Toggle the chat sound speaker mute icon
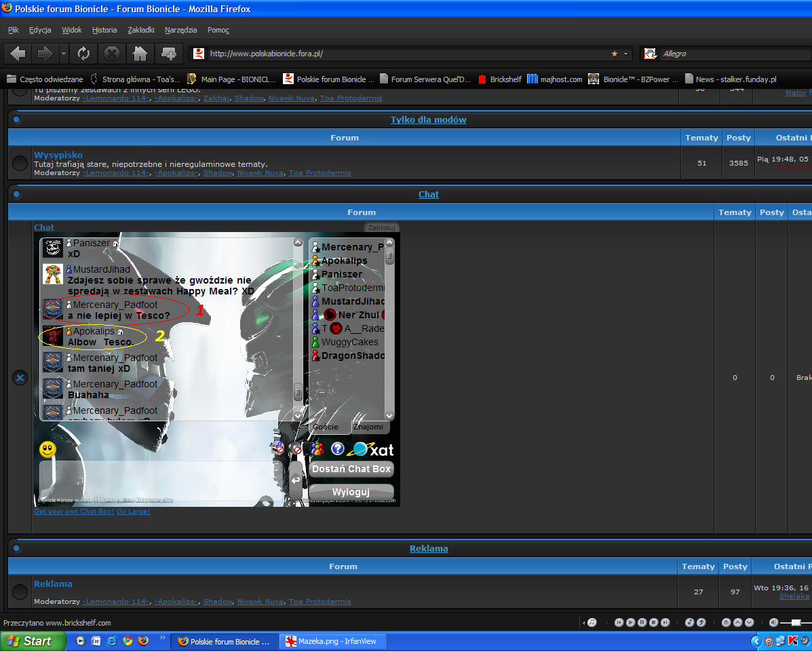The image size is (812, 652). (x=296, y=448)
